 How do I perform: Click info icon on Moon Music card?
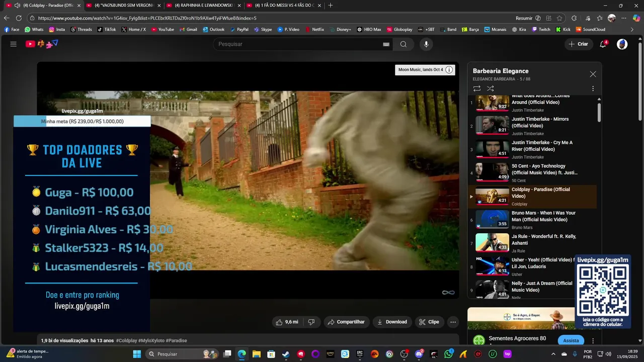(x=449, y=70)
